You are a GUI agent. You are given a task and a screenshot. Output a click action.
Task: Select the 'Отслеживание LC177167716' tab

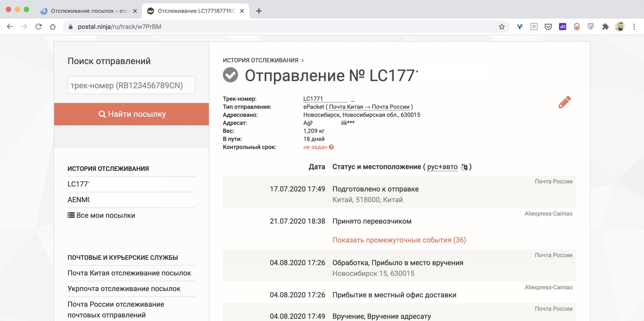[196, 11]
